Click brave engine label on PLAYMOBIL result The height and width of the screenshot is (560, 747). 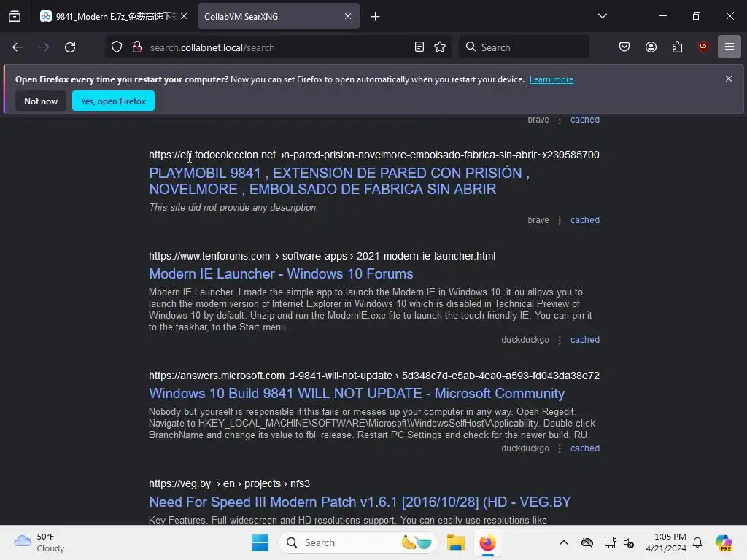[x=538, y=220]
